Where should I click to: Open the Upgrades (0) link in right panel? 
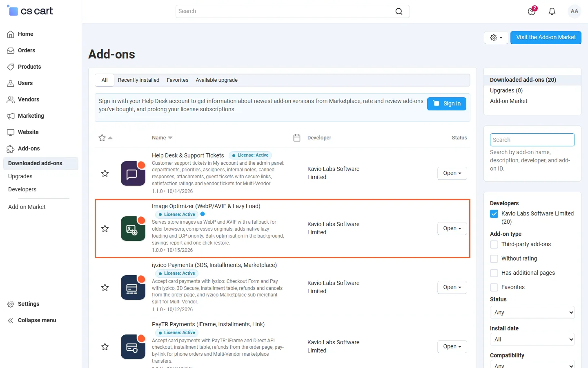click(506, 90)
